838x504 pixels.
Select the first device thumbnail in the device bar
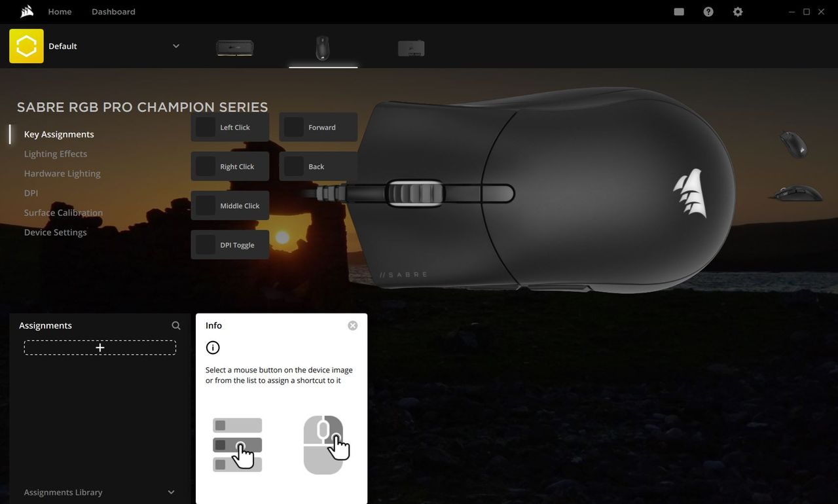click(x=235, y=48)
